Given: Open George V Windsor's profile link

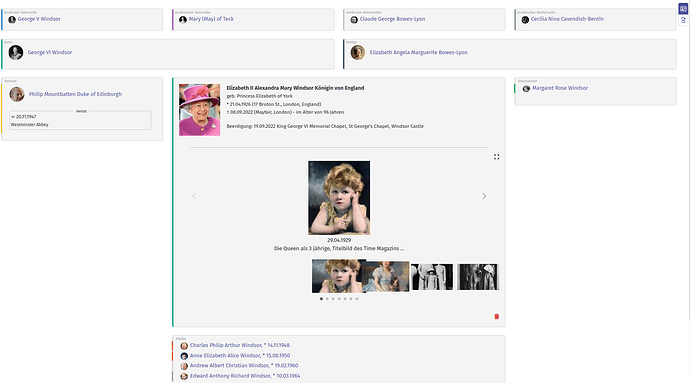Looking at the screenshot, I should pyautogui.click(x=39, y=19).
